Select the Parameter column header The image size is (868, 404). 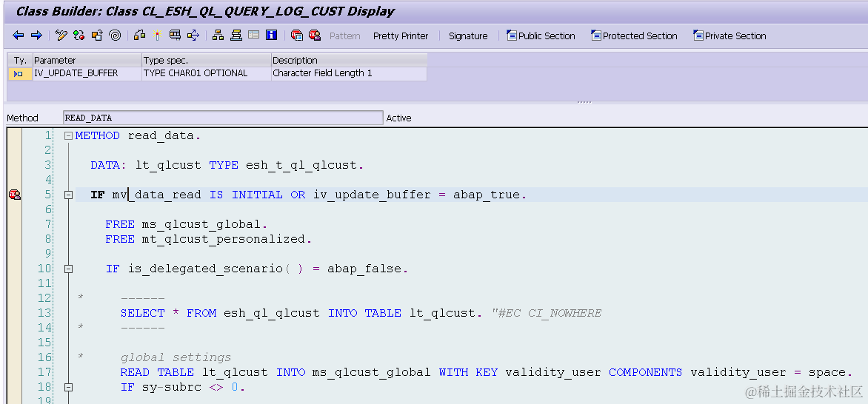[87, 61]
